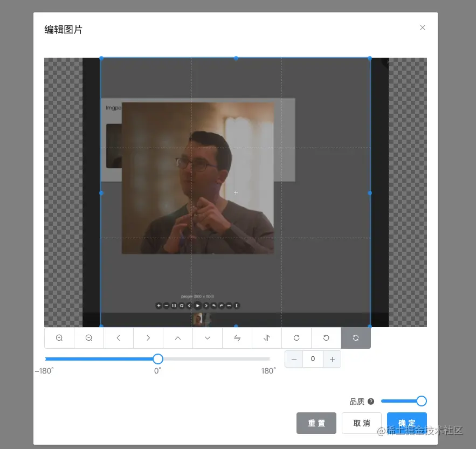Select the zoom out magnifier tool
The height and width of the screenshot is (449, 476).
tap(88, 338)
